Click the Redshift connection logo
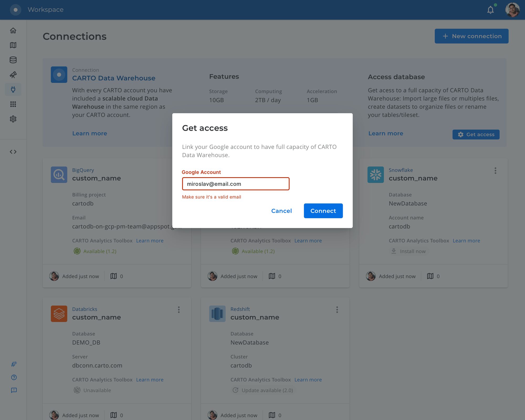The width and height of the screenshot is (525, 420). (x=217, y=314)
